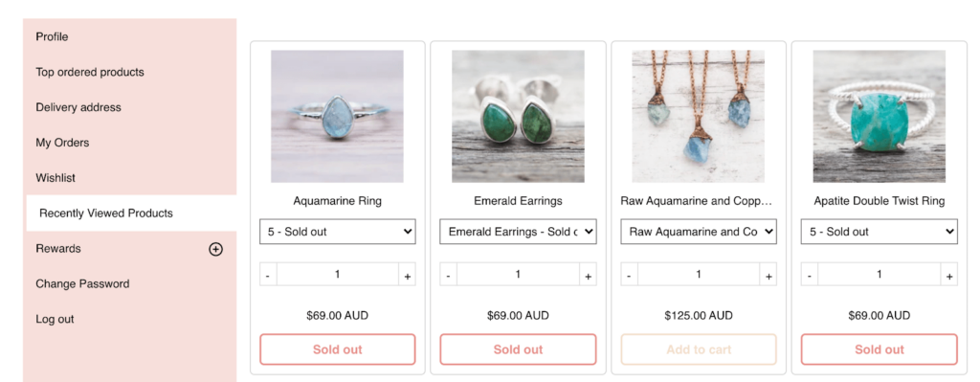980x382 pixels.
Task: Increase quantity for Apatite Double Twist Ring
Action: 948,275
